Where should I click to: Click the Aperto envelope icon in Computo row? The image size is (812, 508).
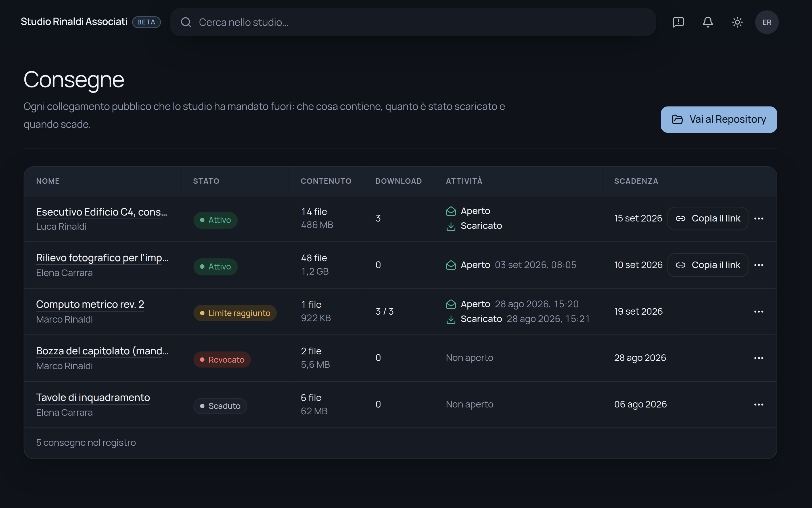coord(451,304)
